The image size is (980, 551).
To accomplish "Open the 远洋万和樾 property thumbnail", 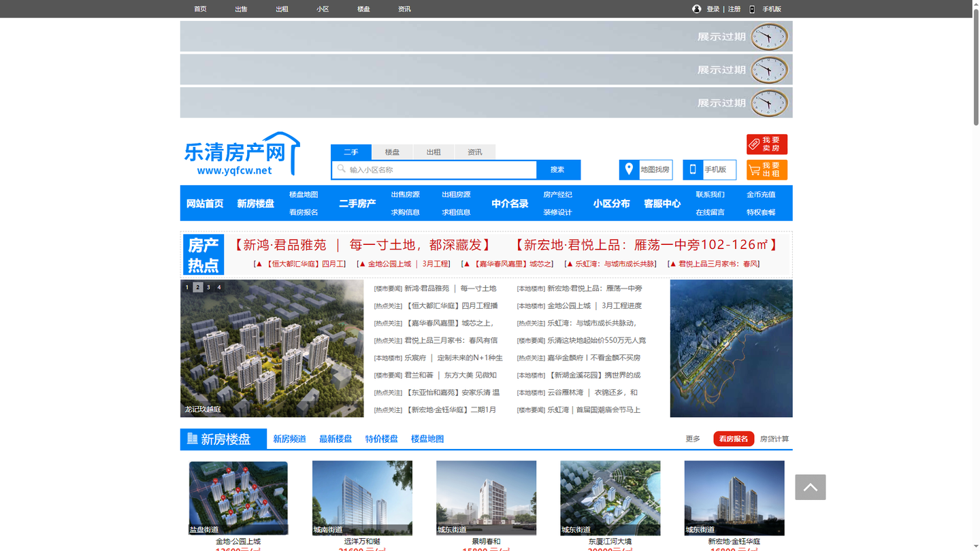I will [362, 498].
